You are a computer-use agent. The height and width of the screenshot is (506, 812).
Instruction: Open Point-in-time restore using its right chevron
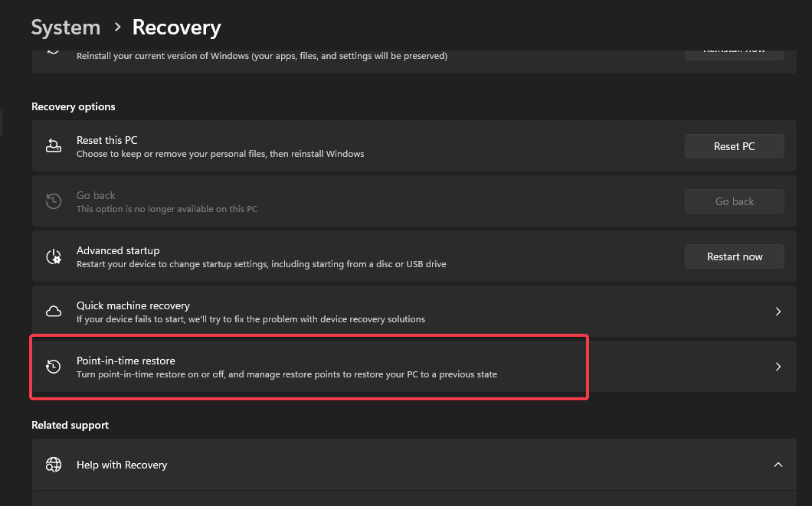(778, 367)
